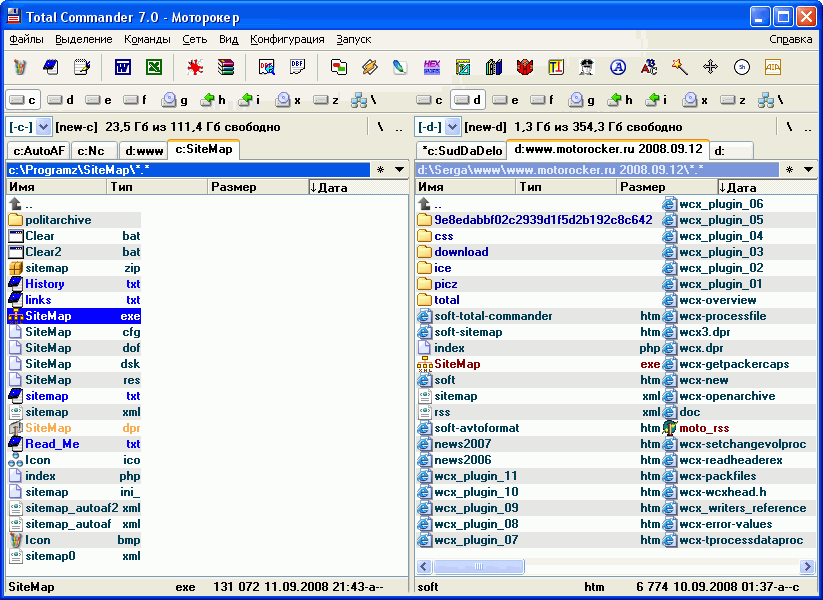
Task: Select SiteMap dpr file in left panel
Action: pos(74,428)
